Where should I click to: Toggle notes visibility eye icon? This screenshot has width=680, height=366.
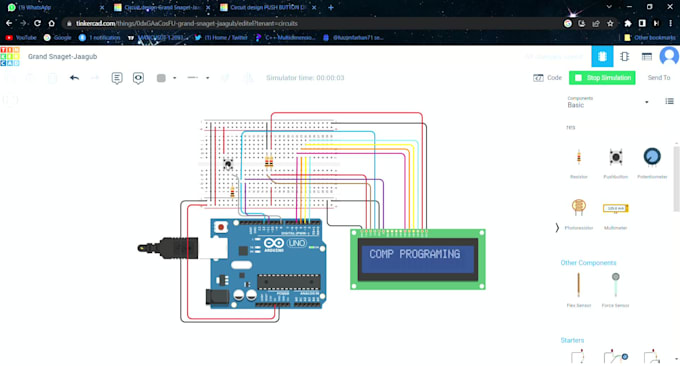pyautogui.click(x=138, y=78)
